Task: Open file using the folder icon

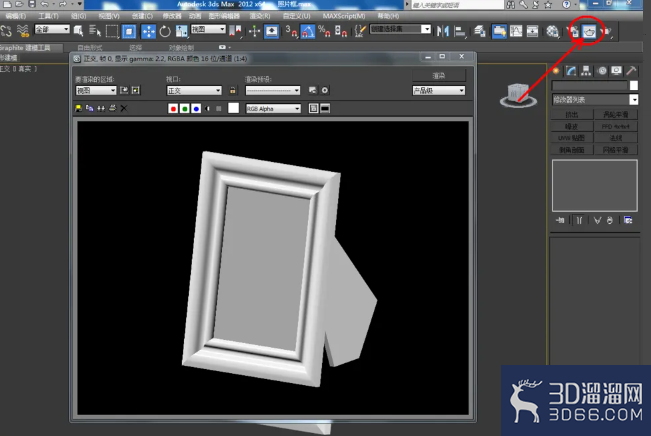Action: point(20,4)
